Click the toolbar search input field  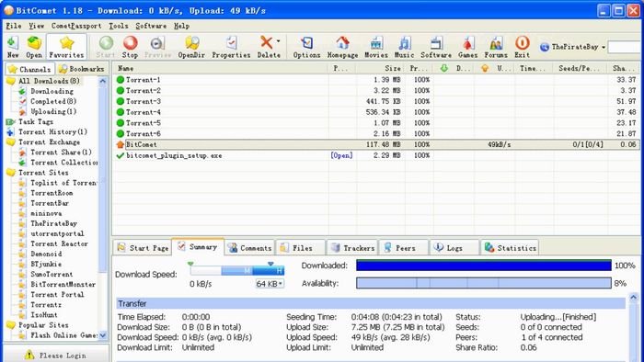pyautogui.click(x=625, y=47)
